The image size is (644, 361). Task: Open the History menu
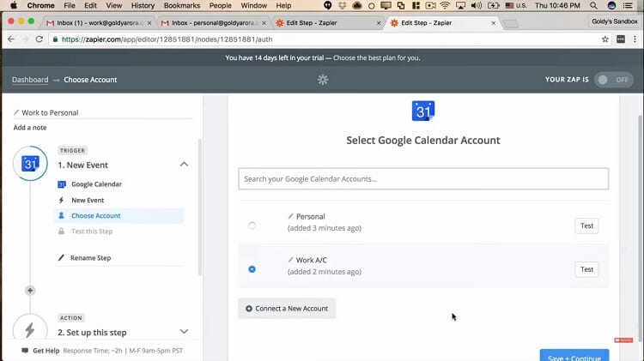click(143, 6)
